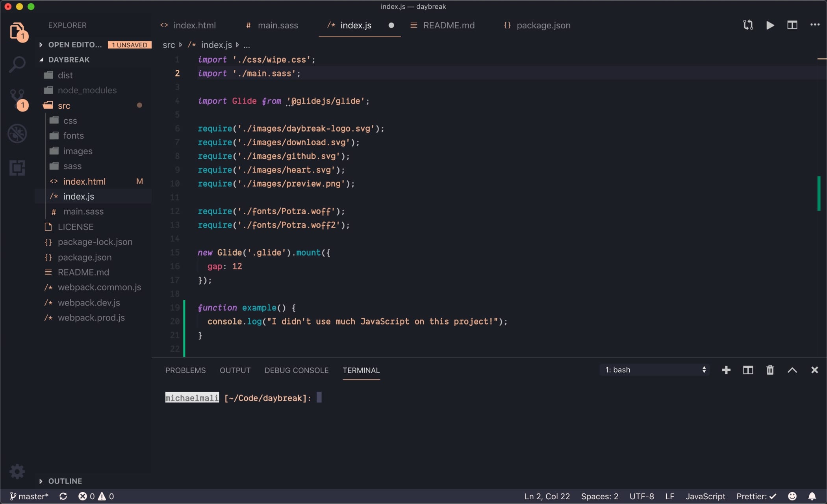Open the Manage settings gear
This screenshot has height=504, width=827.
[x=17, y=471]
